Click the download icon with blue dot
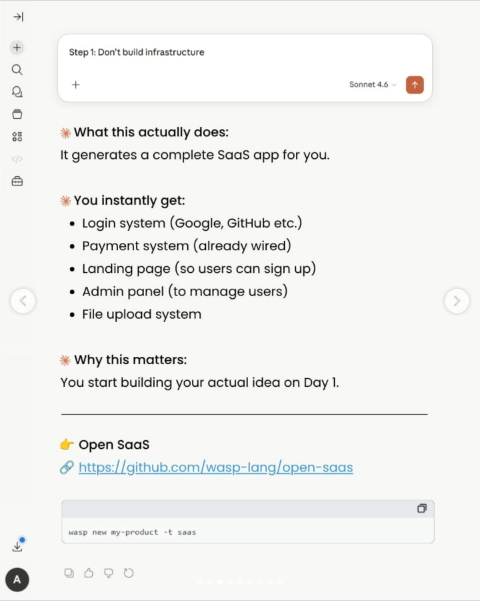The width and height of the screenshot is (480, 601). click(18, 545)
